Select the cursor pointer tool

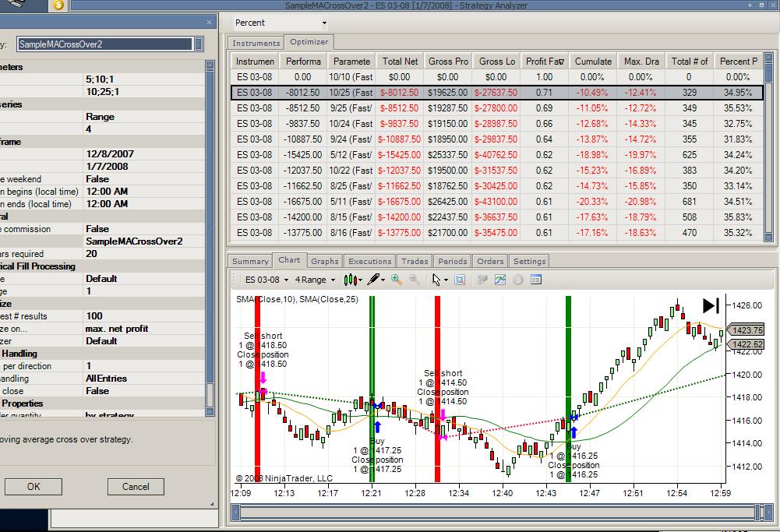tap(436, 280)
